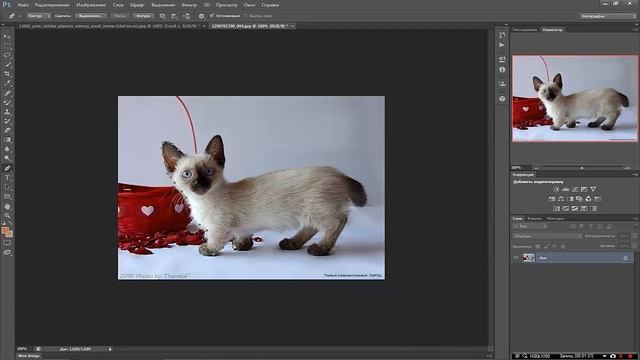Toggle lock position in Layers panel
Screen dimensions: 640x360
click(555, 246)
